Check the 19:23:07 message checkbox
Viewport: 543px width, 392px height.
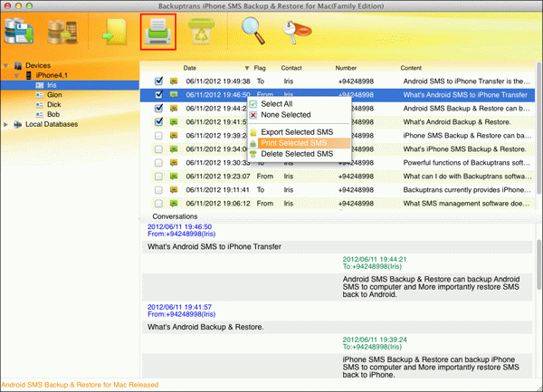click(158, 177)
